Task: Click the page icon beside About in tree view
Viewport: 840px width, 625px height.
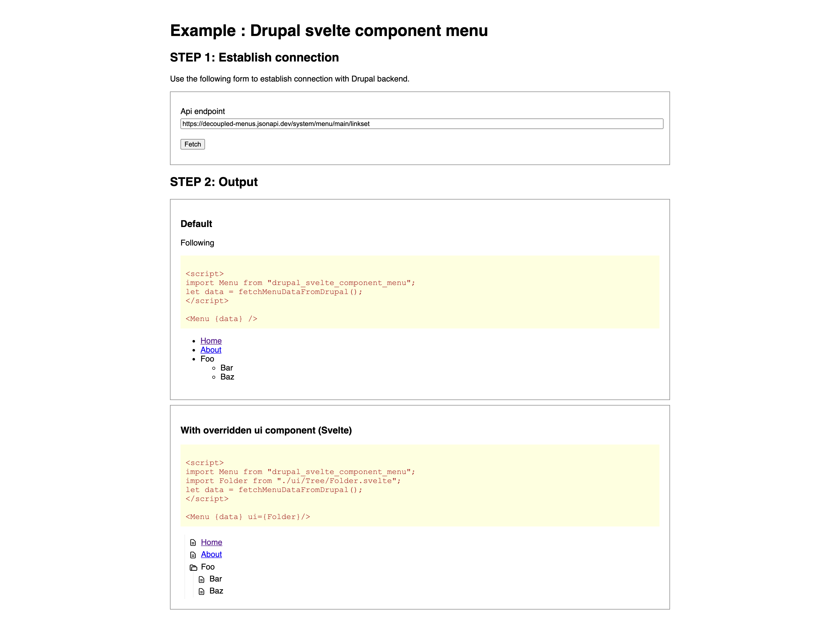Action: click(193, 554)
